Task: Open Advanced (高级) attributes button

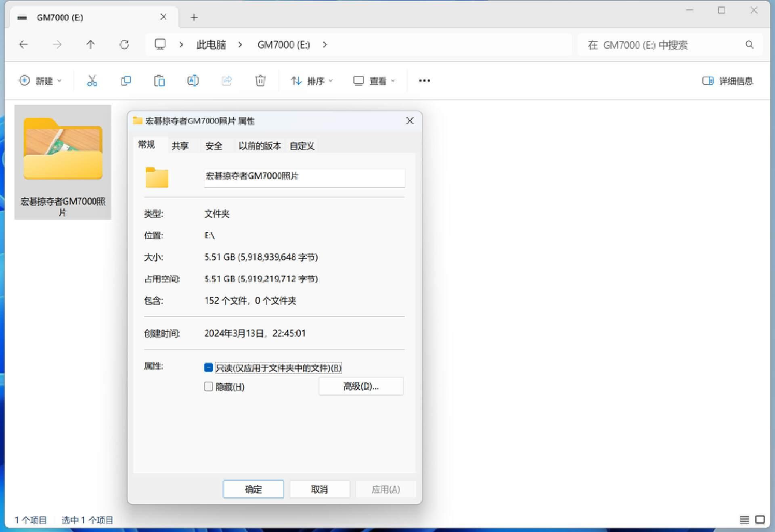Action: 360,386
